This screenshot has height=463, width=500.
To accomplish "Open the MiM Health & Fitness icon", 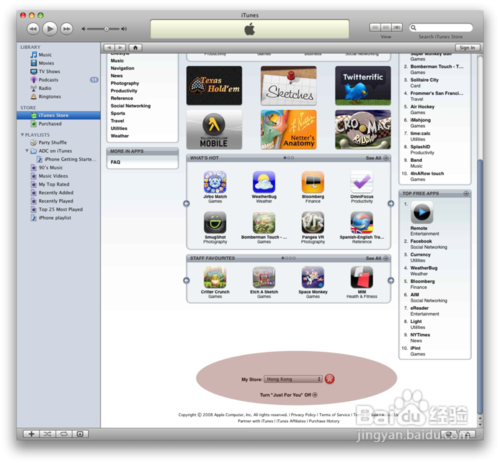I will 362,277.
